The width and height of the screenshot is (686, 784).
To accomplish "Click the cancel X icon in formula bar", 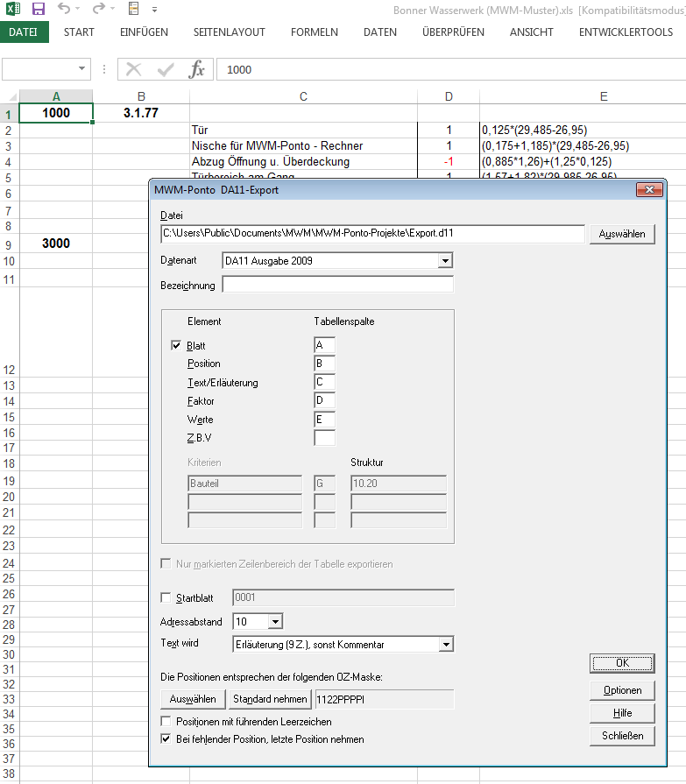I will [134, 70].
